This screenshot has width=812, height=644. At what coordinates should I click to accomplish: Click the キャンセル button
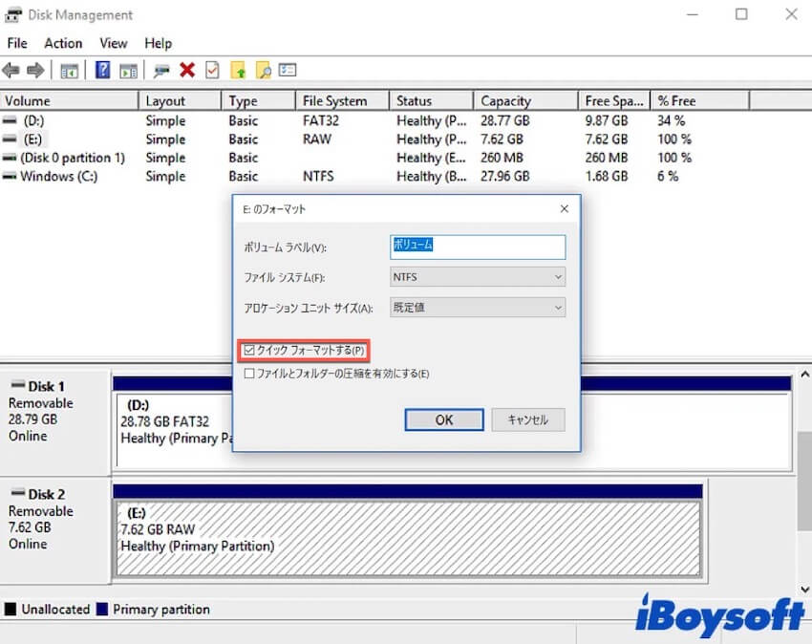[x=527, y=419]
